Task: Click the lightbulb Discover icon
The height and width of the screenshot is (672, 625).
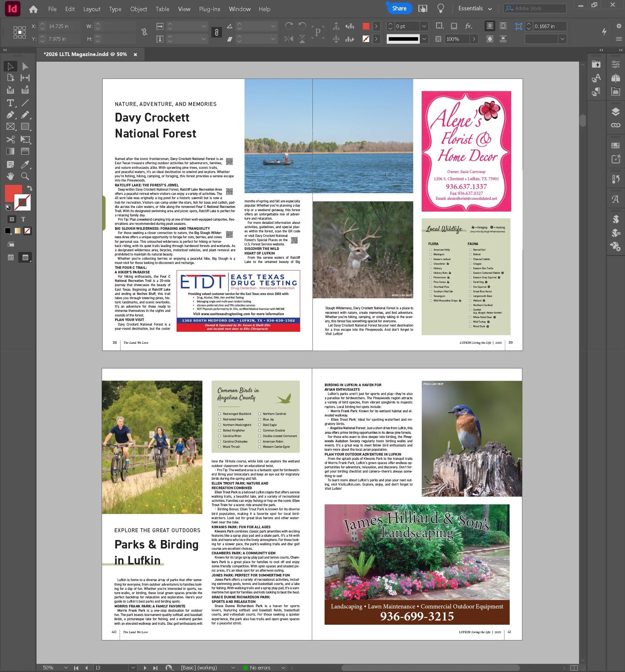Action: click(x=441, y=8)
